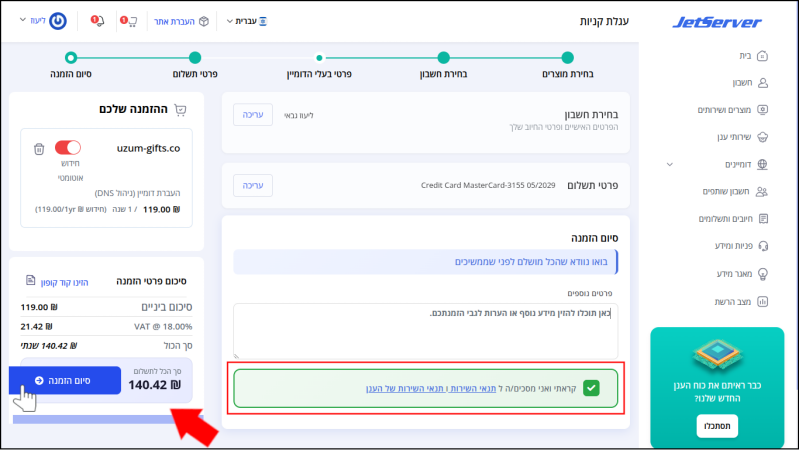Screen dimensions: 799x467
Task: Open the הזינו קוד קופון link
Action: [64, 282]
